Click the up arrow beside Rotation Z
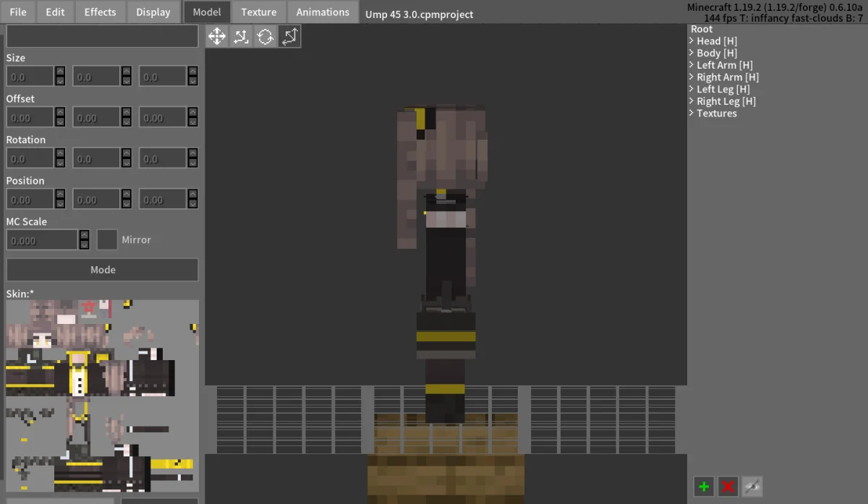The width and height of the screenshot is (868, 504). coord(192,153)
